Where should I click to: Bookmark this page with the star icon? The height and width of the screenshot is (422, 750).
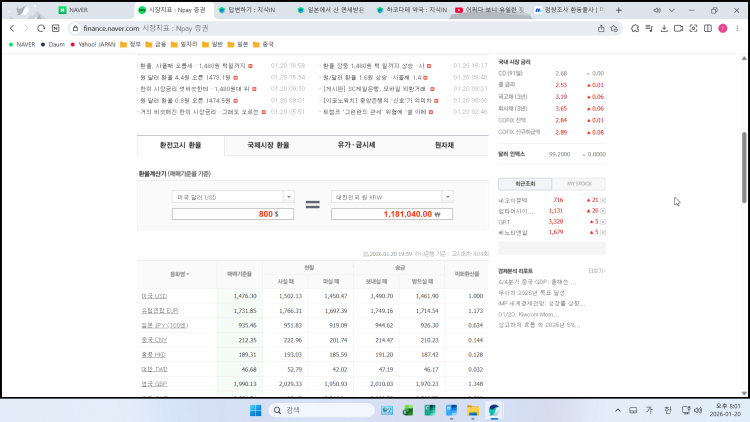(615, 29)
